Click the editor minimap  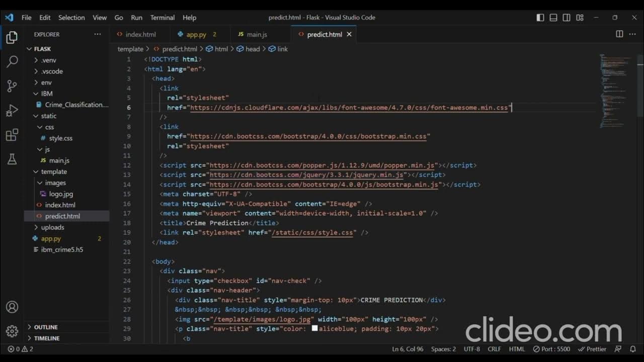tap(616, 90)
